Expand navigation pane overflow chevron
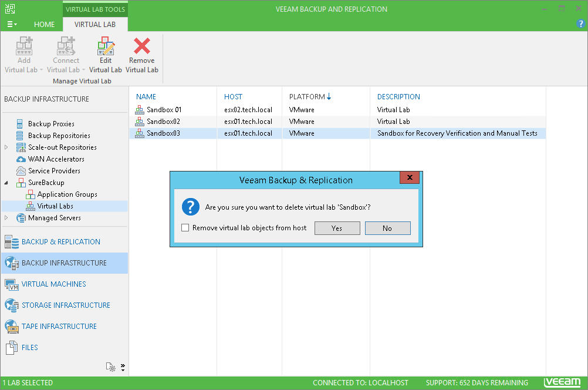This screenshot has width=588, height=390. [x=123, y=367]
